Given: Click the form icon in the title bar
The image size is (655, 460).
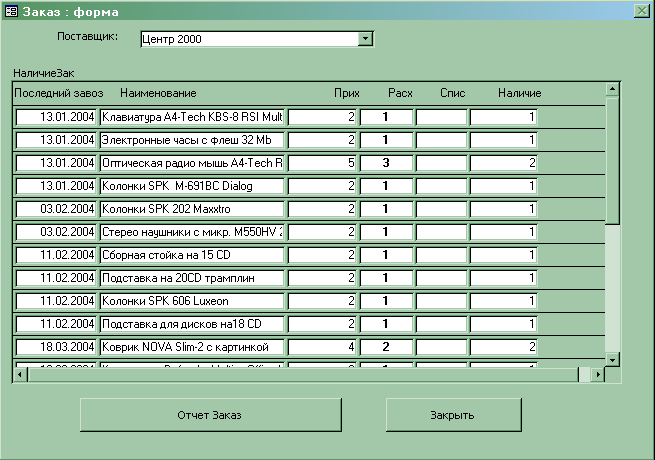Looking at the screenshot, I should click(12, 11).
